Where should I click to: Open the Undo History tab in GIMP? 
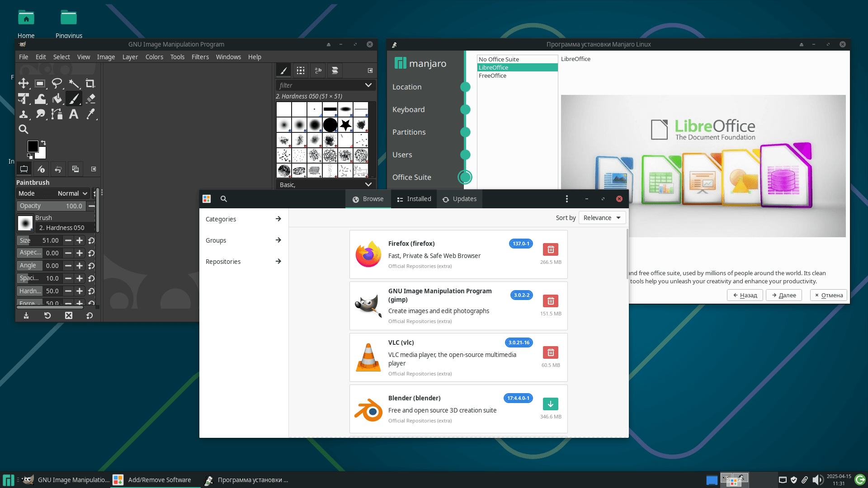[x=58, y=169]
